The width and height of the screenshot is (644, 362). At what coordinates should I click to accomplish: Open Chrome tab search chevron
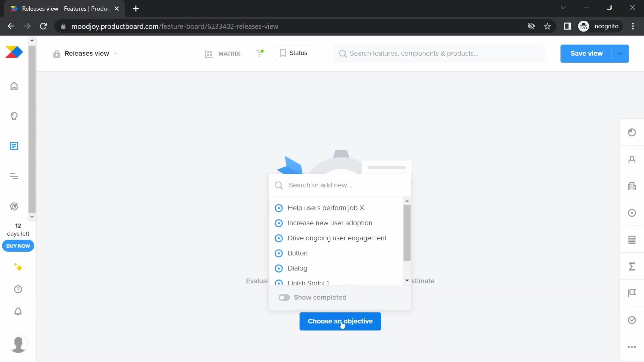coord(563,7)
